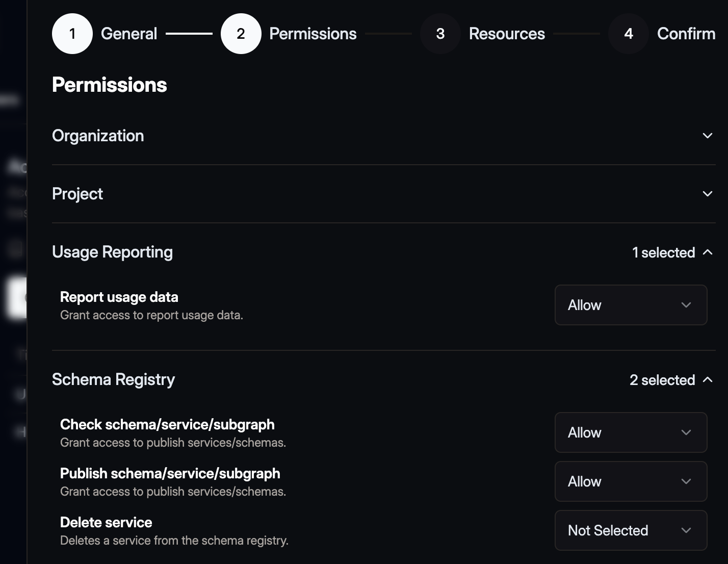Click the chevron beside Project
This screenshot has height=564, width=728.
pyautogui.click(x=707, y=194)
